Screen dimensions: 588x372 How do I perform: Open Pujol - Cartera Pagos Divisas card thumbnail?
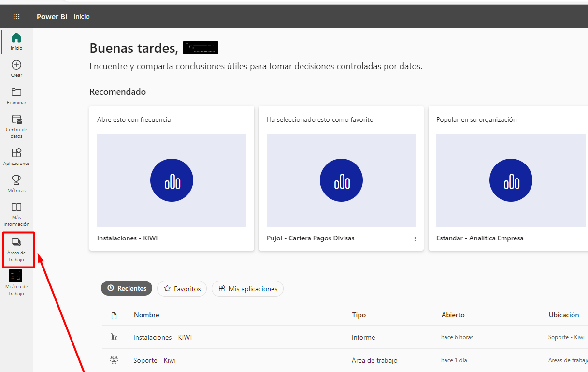[341, 180]
